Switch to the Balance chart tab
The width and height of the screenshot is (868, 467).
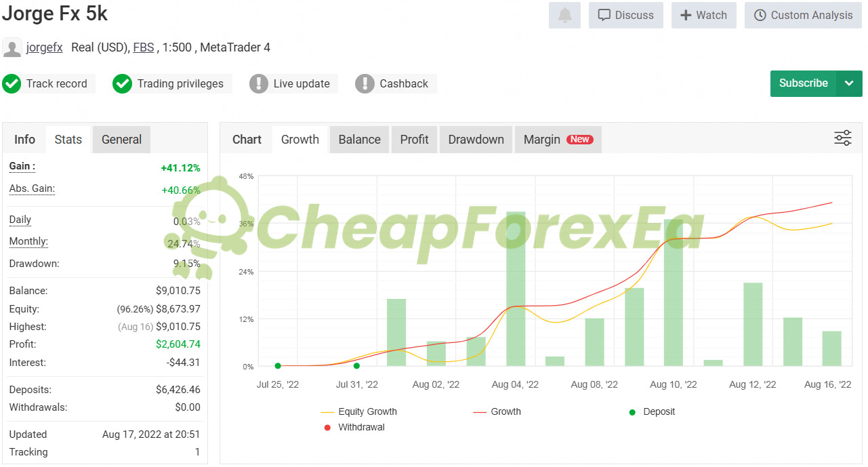[x=360, y=140]
